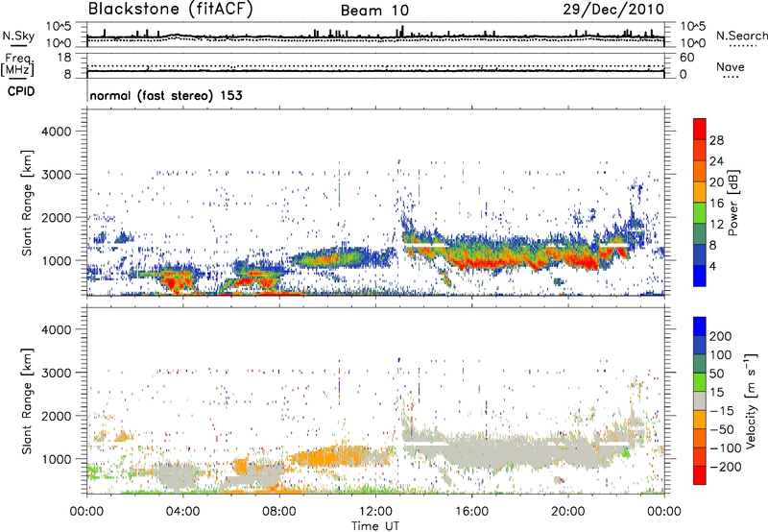This screenshot has height=532, width=768.
Task: Click the '20:00' time axis tick label
Action: (568, 512)
